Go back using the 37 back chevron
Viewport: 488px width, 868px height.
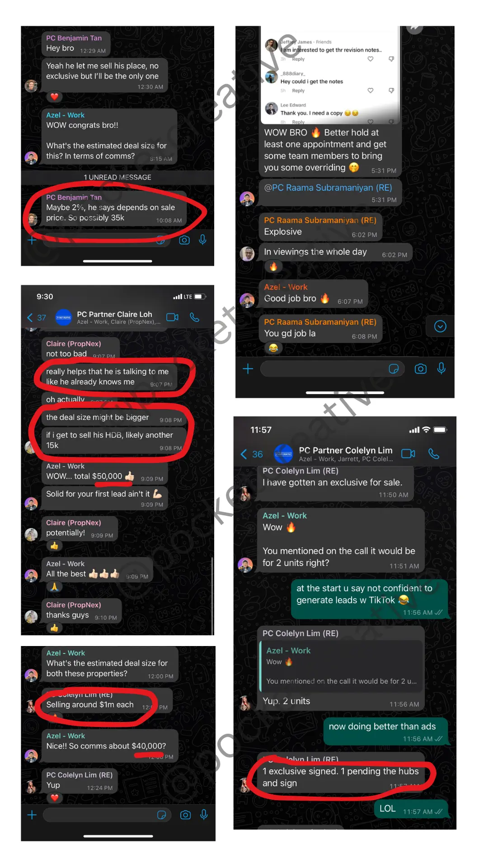(x=36, y=317)
